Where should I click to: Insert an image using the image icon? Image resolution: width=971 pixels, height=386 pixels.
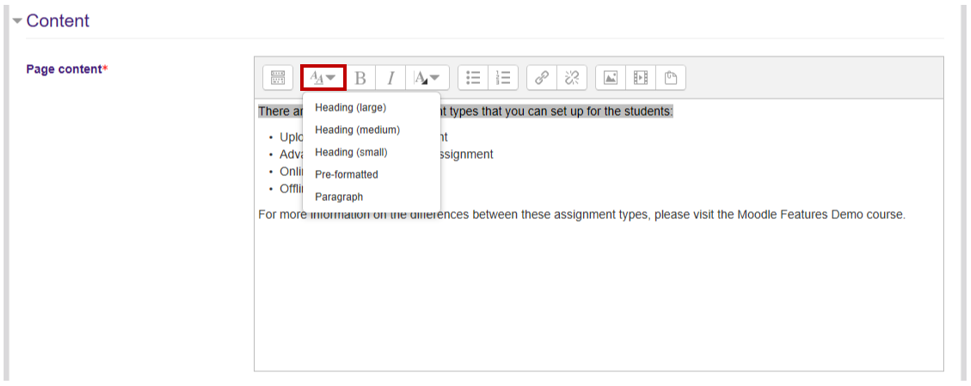(611, 78)
